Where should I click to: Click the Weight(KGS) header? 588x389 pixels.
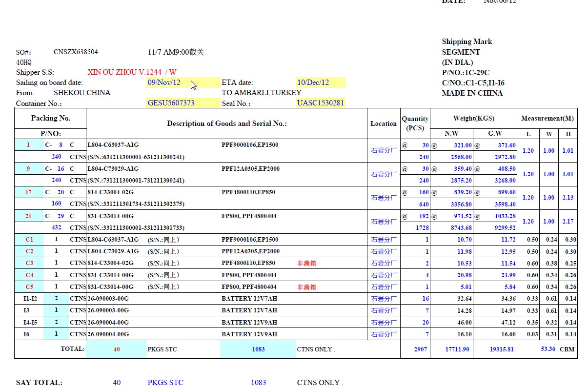pos(473,118)
